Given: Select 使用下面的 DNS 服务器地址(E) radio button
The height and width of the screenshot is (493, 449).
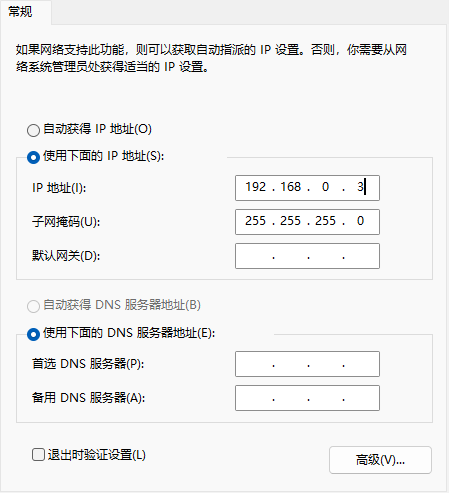Looking at the screenshot, I should 33,334.
